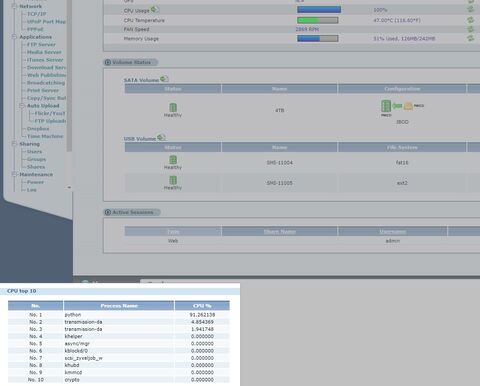Open Broadcatching in sidebar

point(46,83)
